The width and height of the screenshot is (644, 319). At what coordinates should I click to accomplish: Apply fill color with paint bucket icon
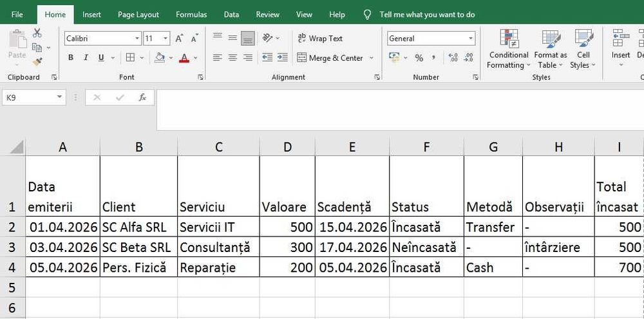point(160,57)
